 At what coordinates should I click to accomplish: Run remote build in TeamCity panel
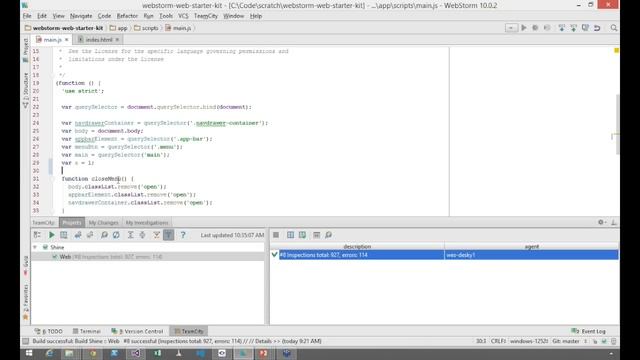click(x=51, y=235)
